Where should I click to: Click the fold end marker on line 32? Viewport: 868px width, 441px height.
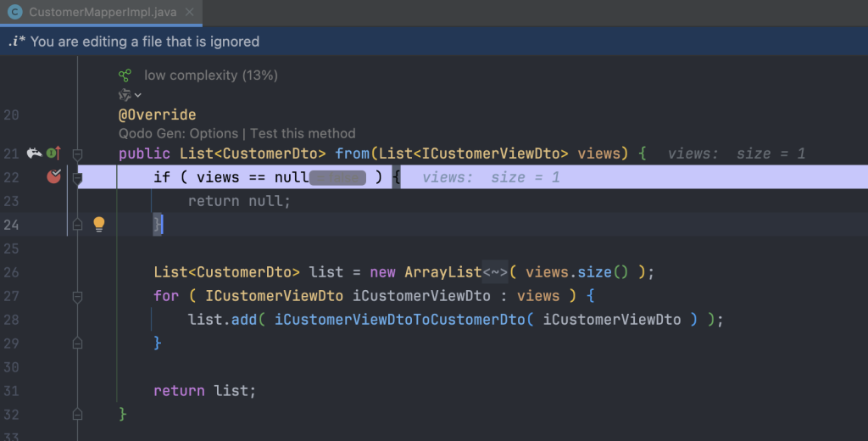click(x=77, y=414)
